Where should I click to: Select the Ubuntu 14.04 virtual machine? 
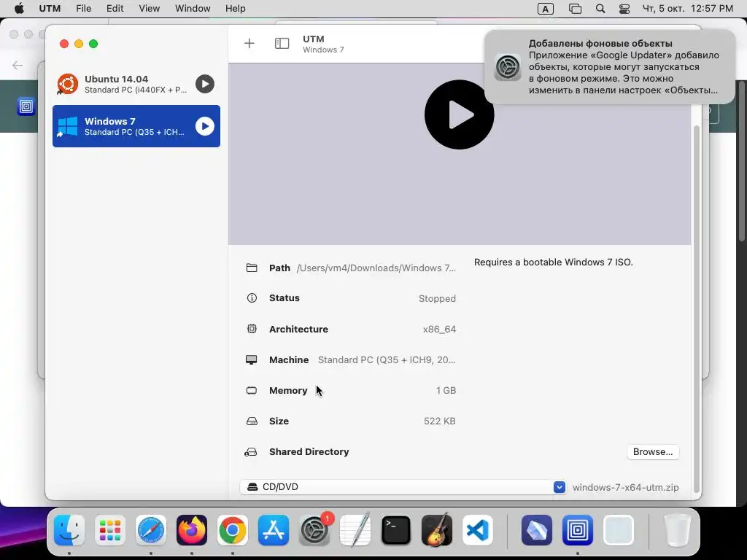pos(136,85)
